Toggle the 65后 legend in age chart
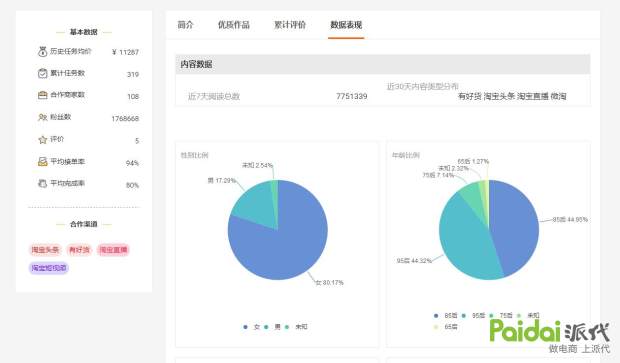Image resolution: width=620 pixels, height=363 pixels. coord(445,327)
